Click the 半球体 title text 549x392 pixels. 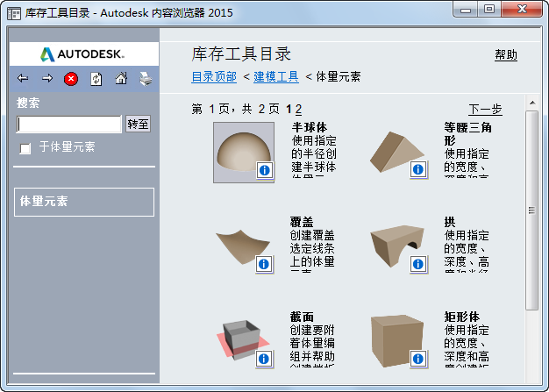click(310, 127)
